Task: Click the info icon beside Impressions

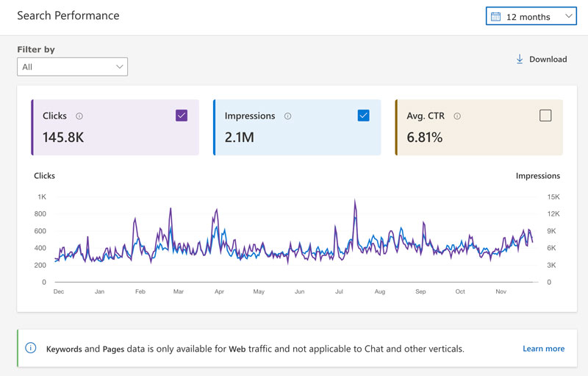Action: point(287,116)
